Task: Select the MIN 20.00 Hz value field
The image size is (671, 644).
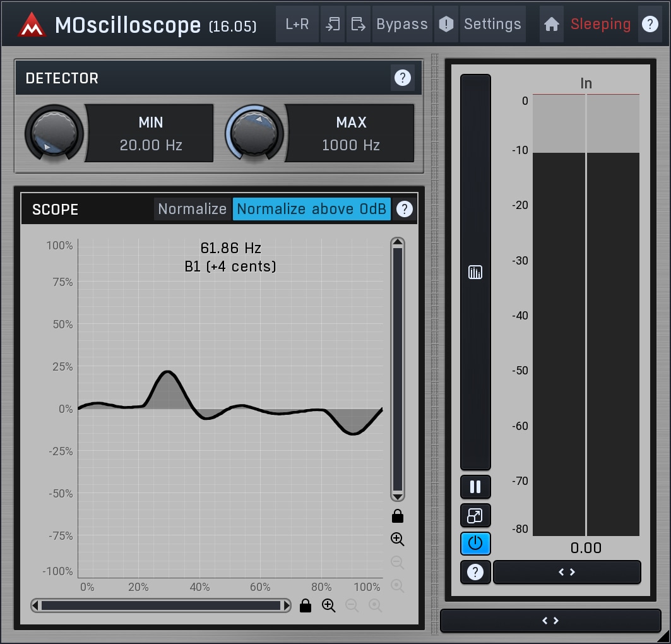Action: [150, 133]
